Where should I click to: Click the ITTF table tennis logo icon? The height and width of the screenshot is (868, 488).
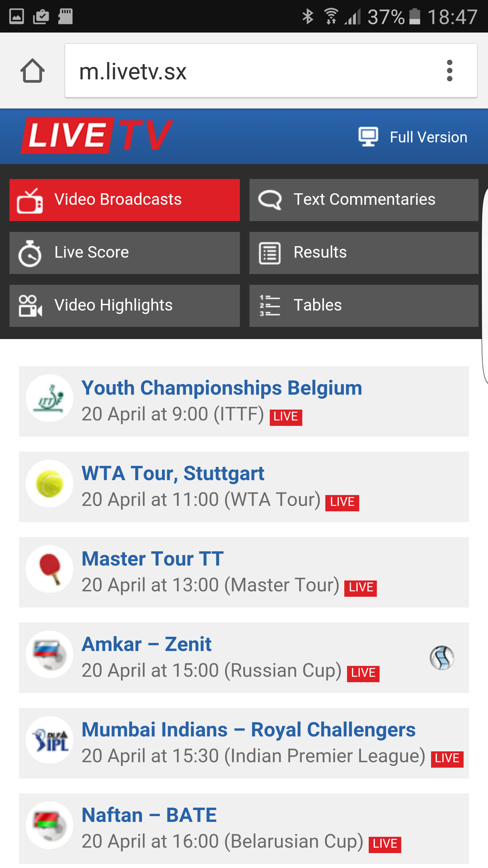click(50, 398)
